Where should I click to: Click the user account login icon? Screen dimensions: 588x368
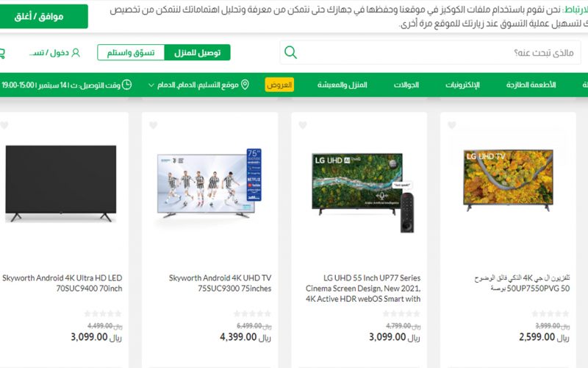pyautogui.click(x=76, y=52)
